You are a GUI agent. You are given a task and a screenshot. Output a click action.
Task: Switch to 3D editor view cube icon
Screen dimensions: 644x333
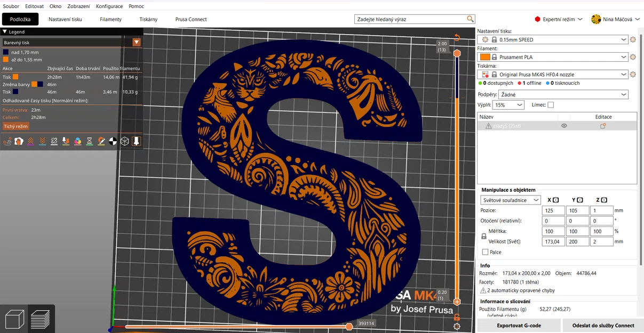coord(14,319)
